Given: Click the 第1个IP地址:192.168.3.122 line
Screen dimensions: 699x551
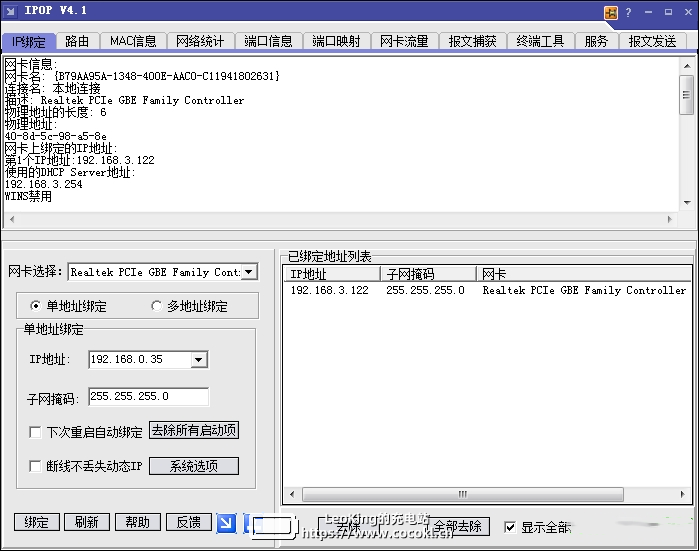Looking at the screenshot, I should coord(80,160).
